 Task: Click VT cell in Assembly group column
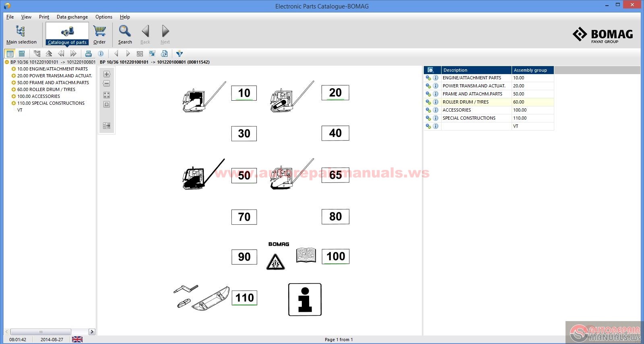pos(533,126)
